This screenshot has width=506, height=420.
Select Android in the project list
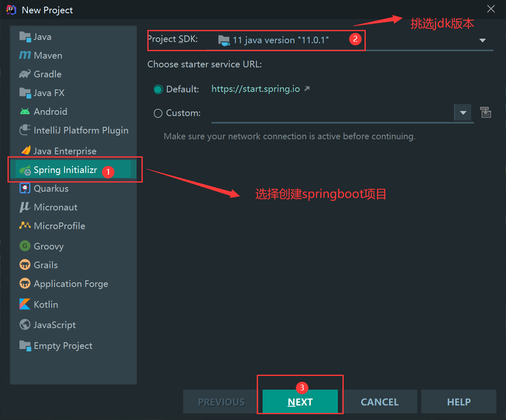[x=50, y=111]
